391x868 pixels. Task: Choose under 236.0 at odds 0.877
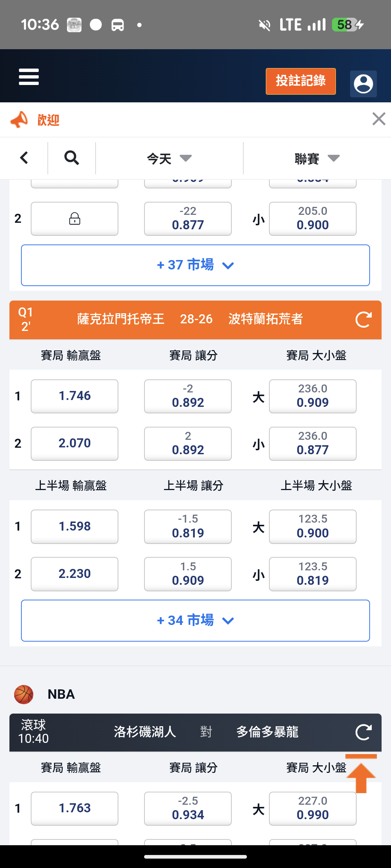point(312,443)
